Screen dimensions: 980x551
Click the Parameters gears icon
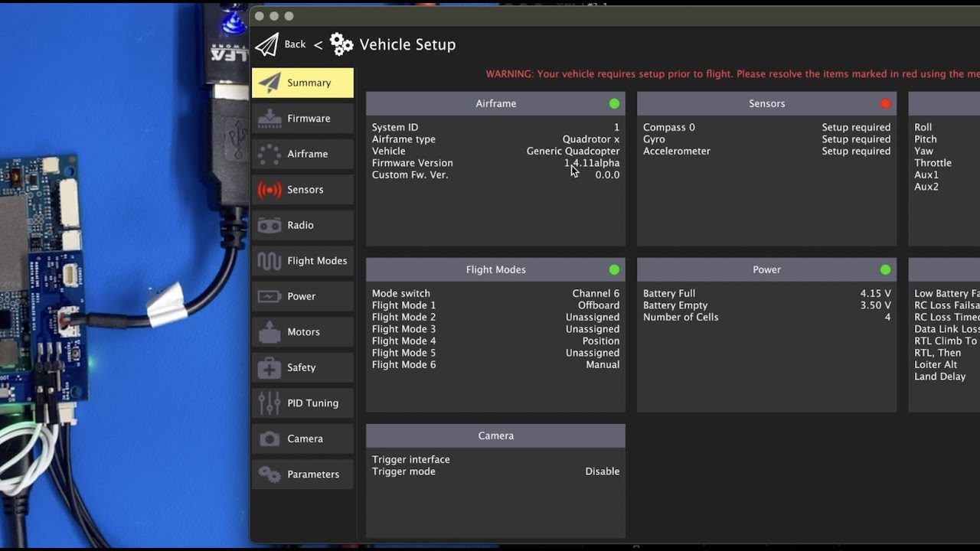269,474
